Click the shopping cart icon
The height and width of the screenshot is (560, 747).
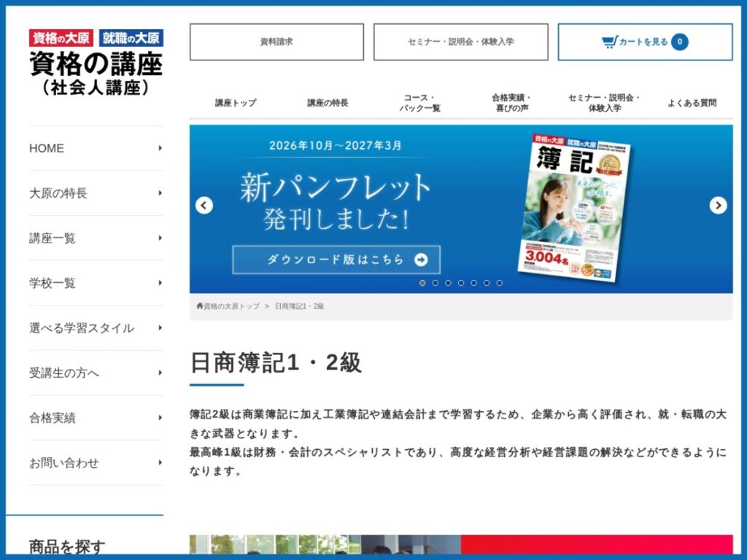(x=609, y=42)
